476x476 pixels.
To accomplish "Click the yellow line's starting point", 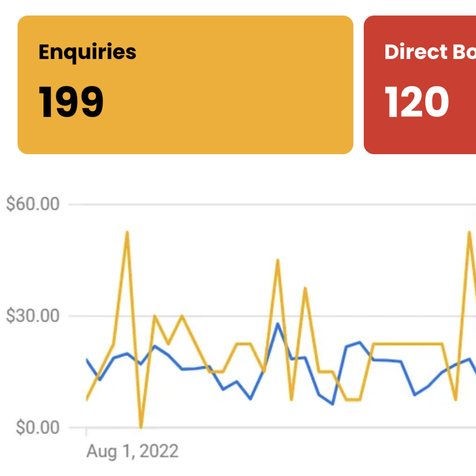I will [87, 399].
